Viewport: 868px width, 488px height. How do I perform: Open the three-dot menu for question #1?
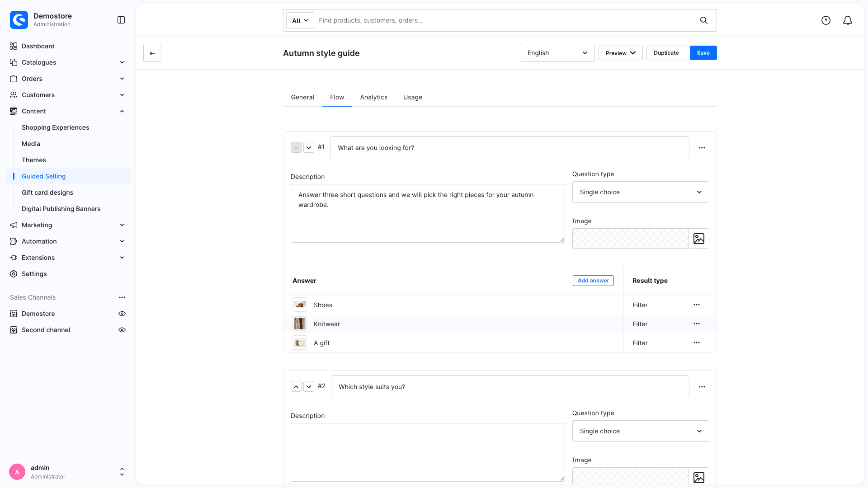point(702,148)
